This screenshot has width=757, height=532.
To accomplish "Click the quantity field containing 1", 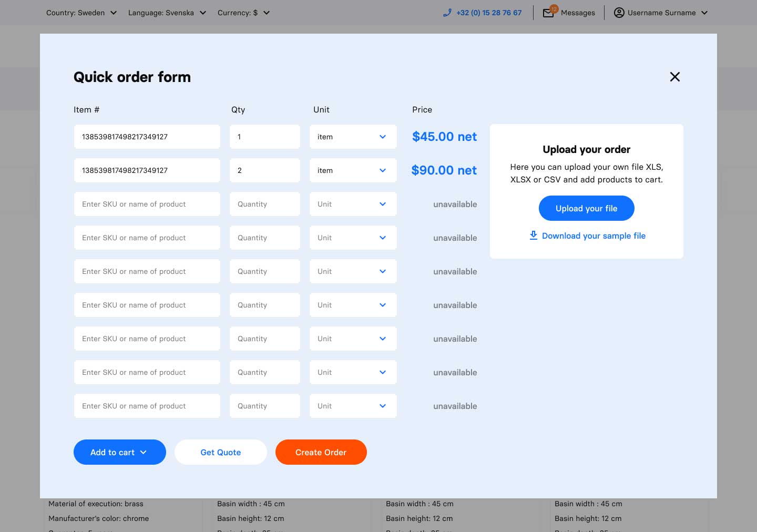I will tap(265, 137).
